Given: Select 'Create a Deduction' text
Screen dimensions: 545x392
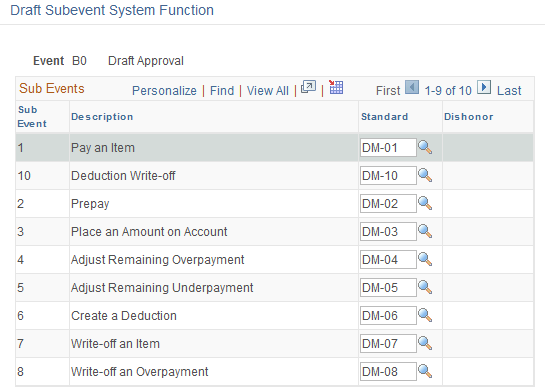Looking at the screenshot, I should click(x=124, y=316).
